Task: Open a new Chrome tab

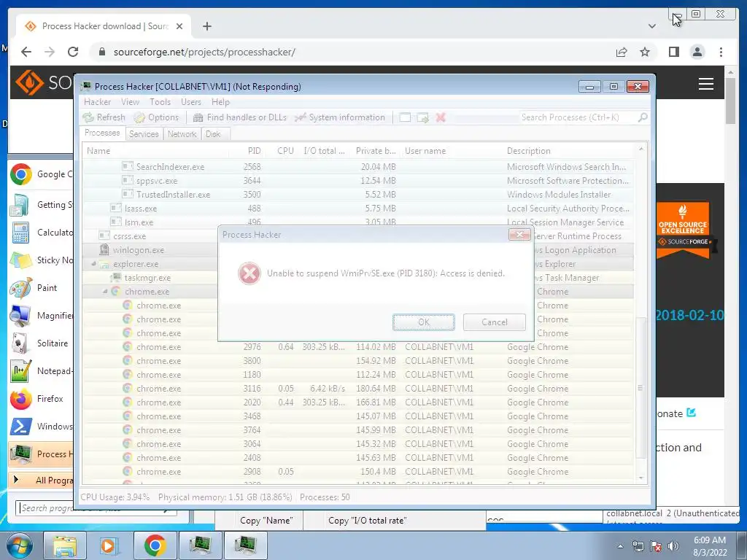Action: pyautogui.click(x=206, y=26)
